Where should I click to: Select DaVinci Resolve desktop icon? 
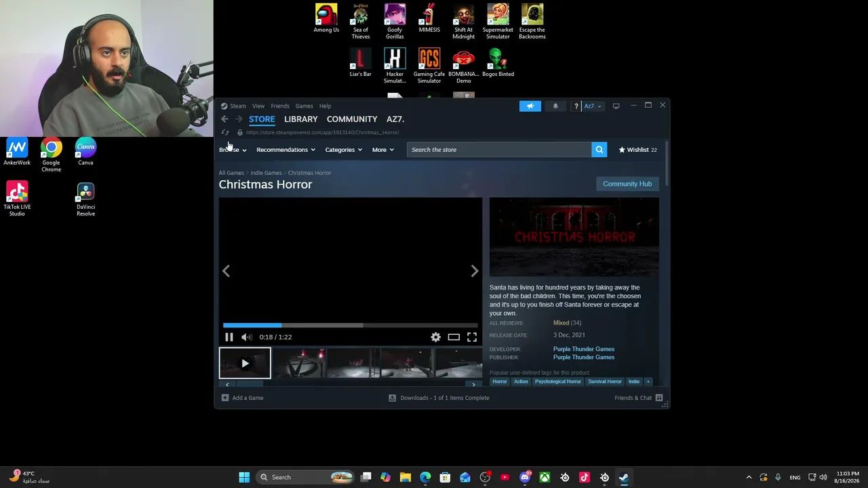point(85,199)
